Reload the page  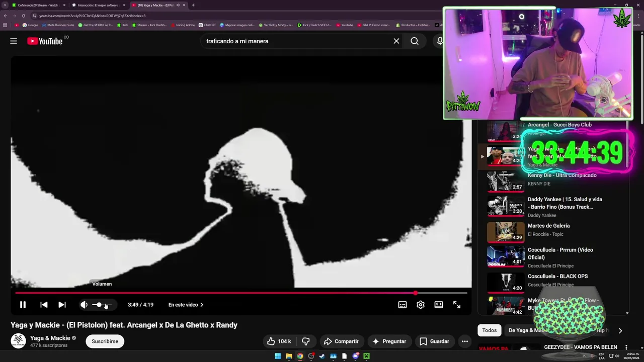click(x=23, y=16)
